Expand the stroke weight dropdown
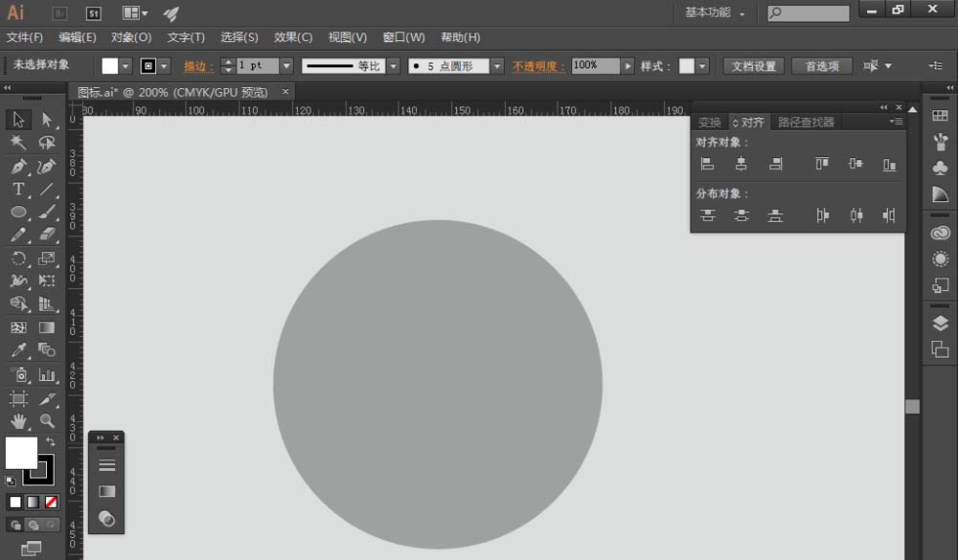Image resolution: width=958 pixels, height=560 pixels. pos(286,65)
